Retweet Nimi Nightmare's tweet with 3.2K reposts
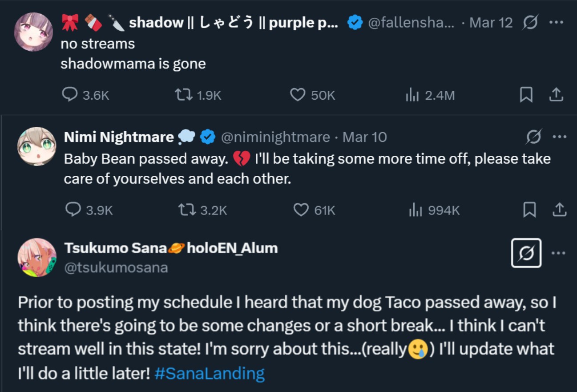Image resolution: width=577 pixels, height=392 pixels. click(x=187, y=210)
